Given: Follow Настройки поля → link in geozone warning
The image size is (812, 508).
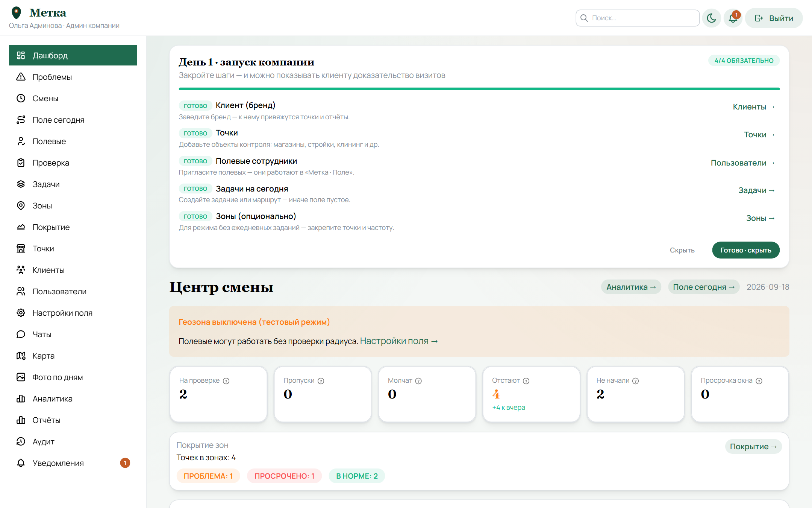Looking at the screenshot, I should 399,341.
